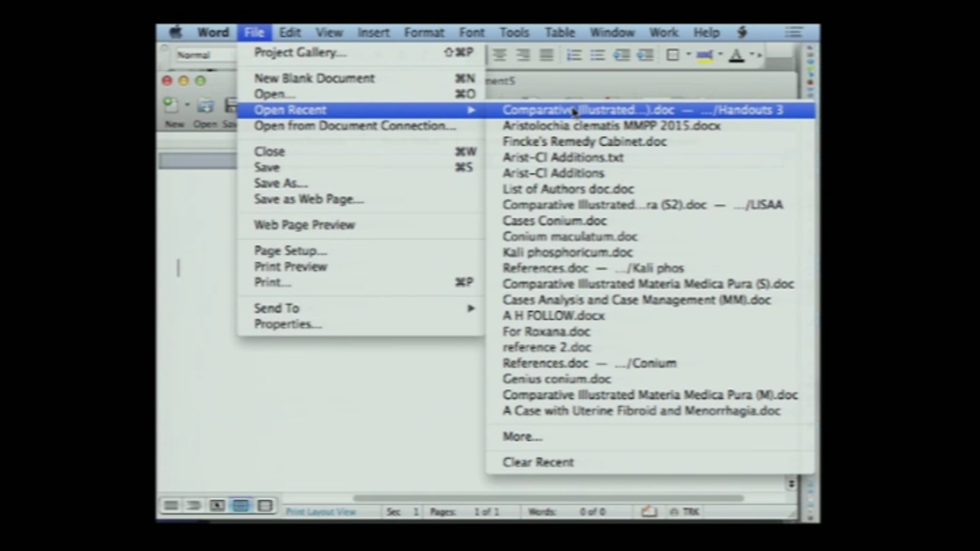Click the spelling status icon in status bar
Viewport: 980px width, 551px height.
point(649,511)
